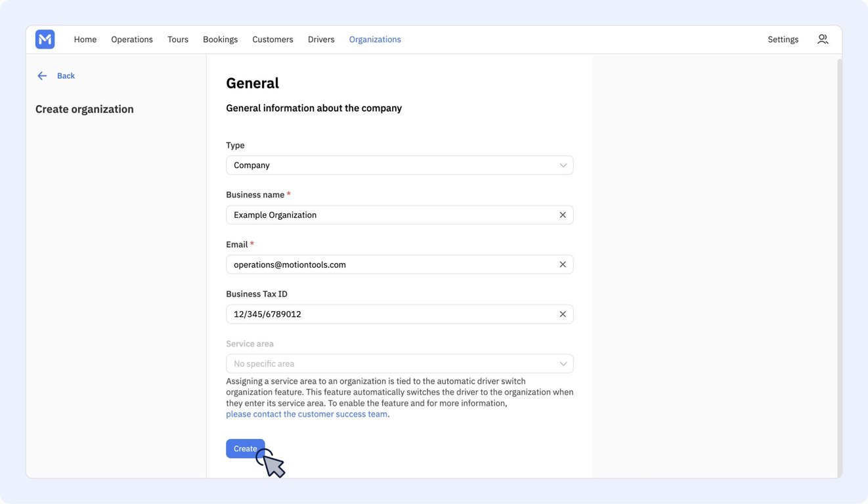The image size is (868, 504).
Task: Select the 'Create organization' sidebar heading
Action: point(85,109)
